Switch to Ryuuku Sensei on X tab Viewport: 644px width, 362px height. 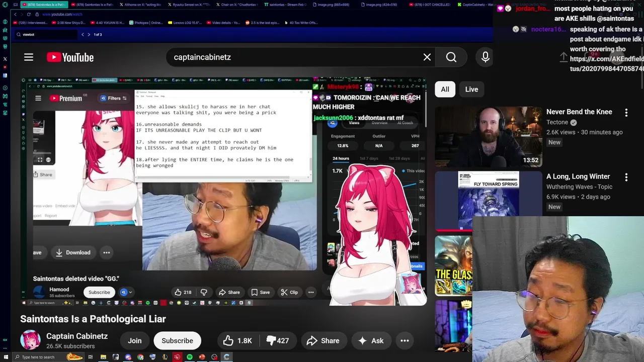coord(190,5)
